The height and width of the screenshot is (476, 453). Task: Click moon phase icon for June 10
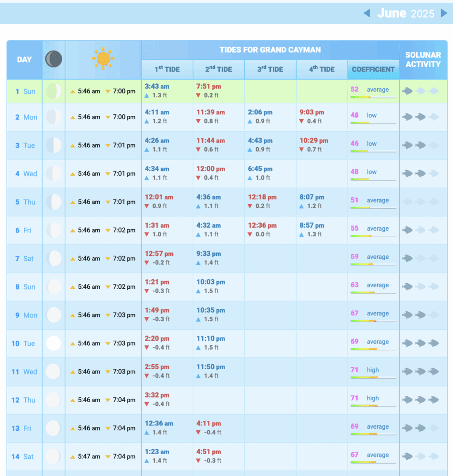coord(53,343)
